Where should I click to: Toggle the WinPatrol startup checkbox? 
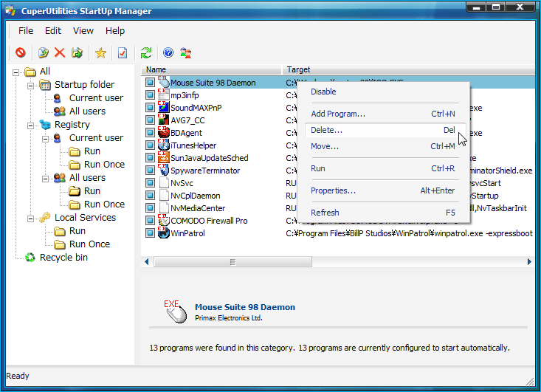pyautogui.click(x=150, y=233)
